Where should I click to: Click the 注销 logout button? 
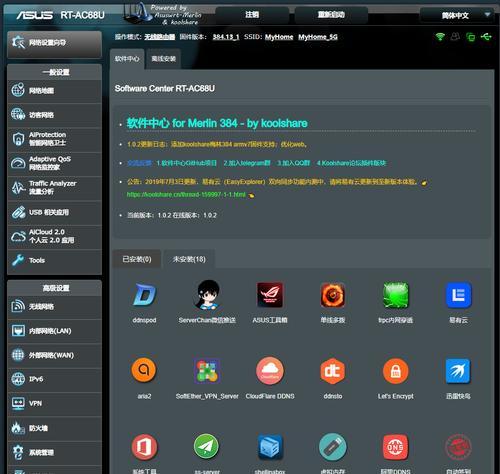[252, 15]
